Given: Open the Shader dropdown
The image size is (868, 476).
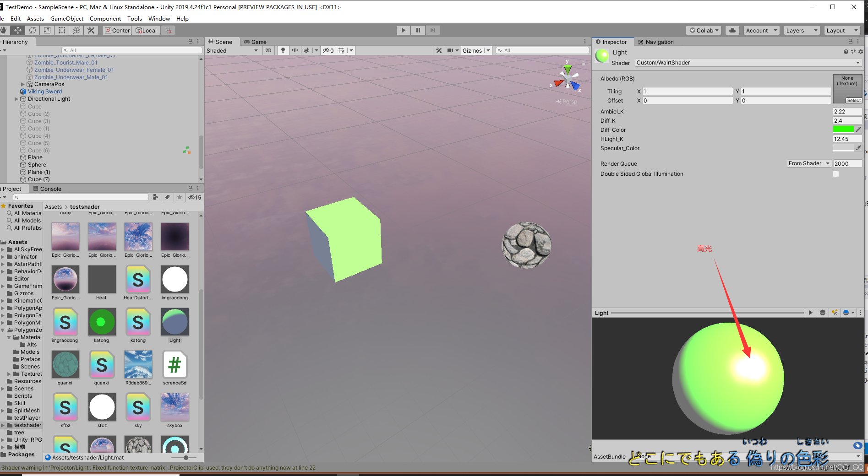Looking at the screenshot, I should [x=748, y=63].
